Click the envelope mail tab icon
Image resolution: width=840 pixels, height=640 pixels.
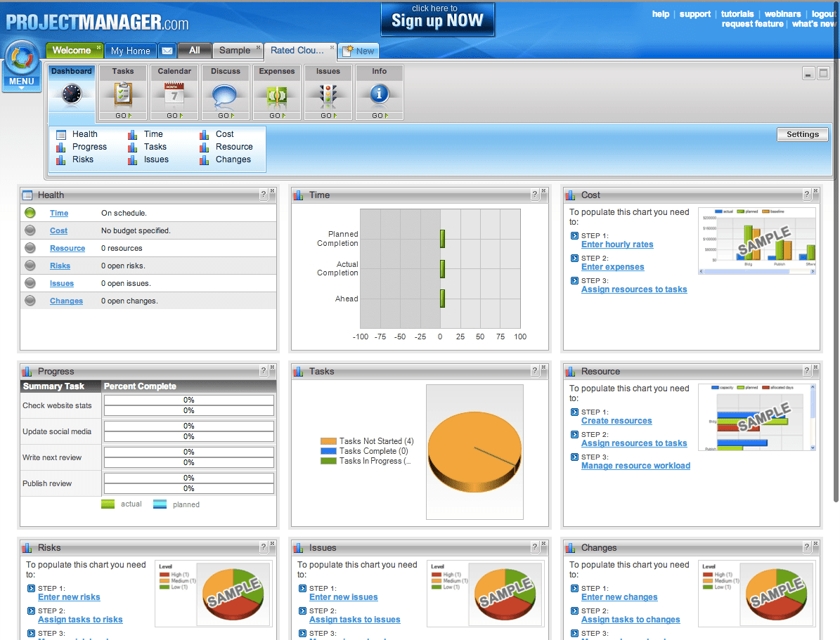tap(167, 51)
